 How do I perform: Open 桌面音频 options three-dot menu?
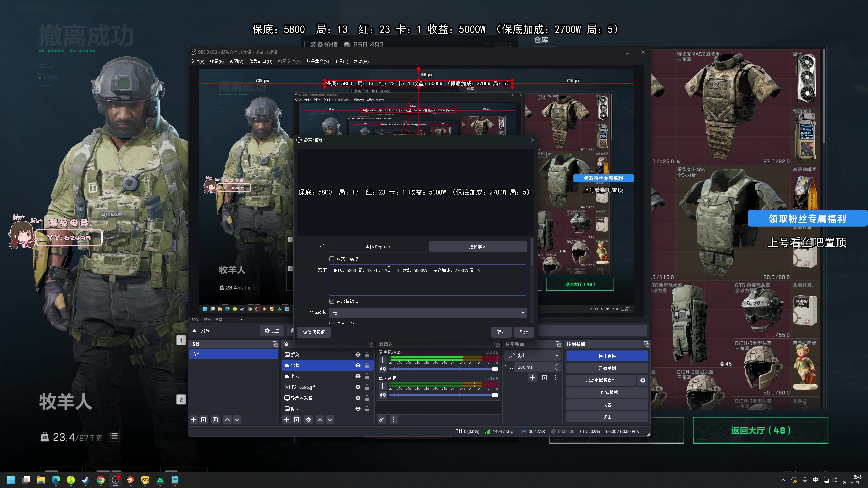[383, 386]
